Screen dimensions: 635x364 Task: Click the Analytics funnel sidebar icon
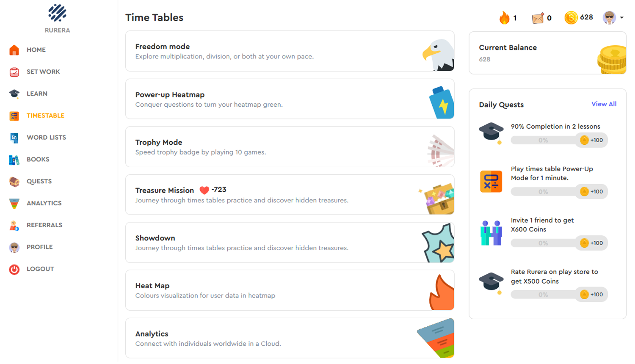(x=14, y=204)
